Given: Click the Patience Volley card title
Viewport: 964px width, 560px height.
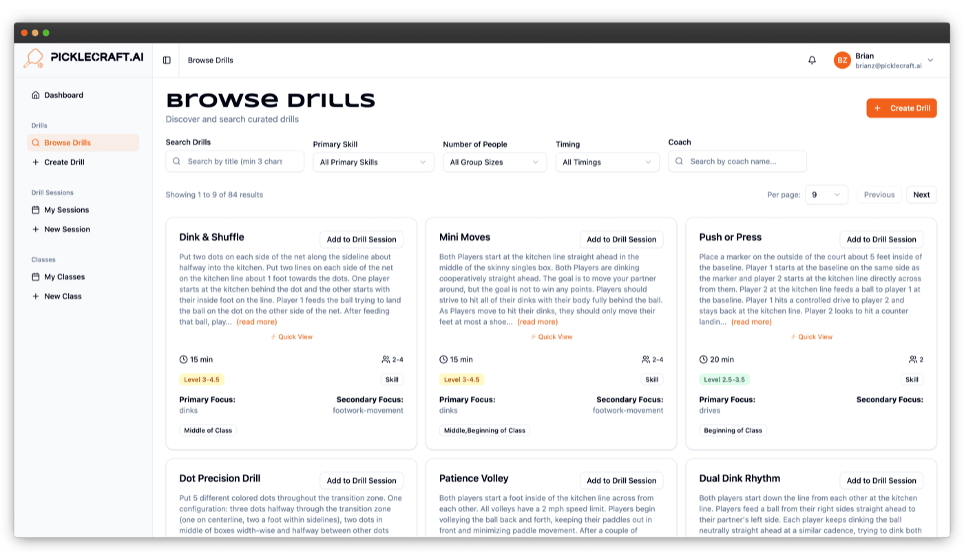Looking at the screenshot, I should (474, 479).
